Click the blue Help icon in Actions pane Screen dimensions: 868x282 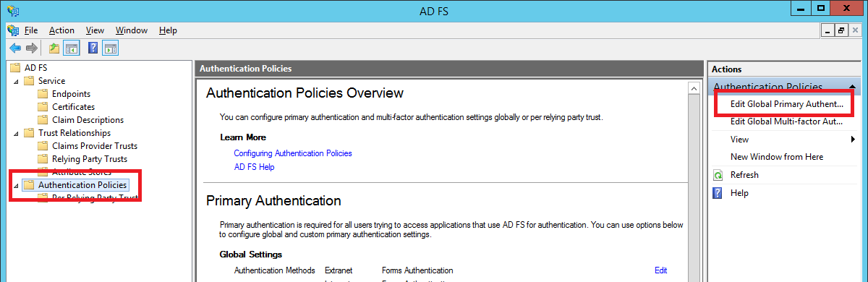click(718, 193)
